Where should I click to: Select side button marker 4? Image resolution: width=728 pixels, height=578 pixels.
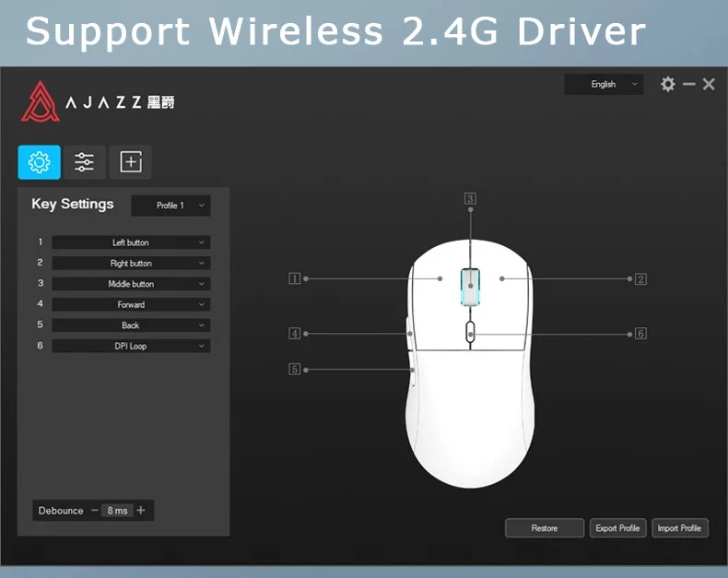pyautogui.click(x=295, y=334)
